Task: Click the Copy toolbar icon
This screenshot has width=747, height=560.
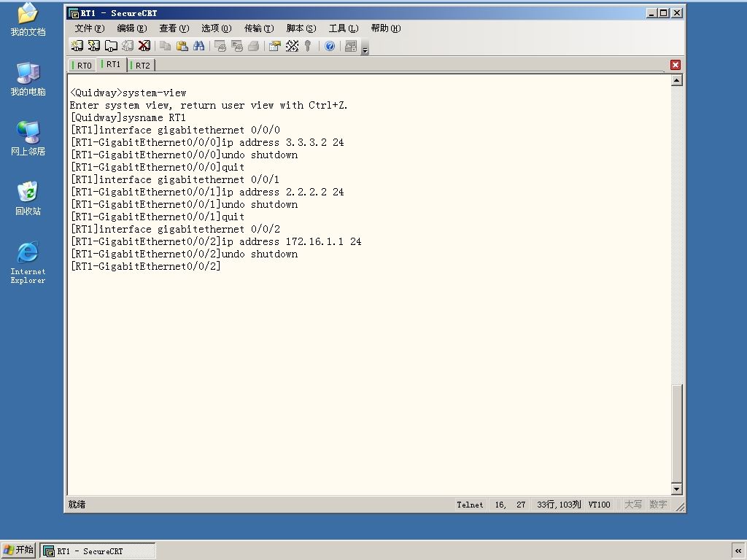Action: [166, 46]
